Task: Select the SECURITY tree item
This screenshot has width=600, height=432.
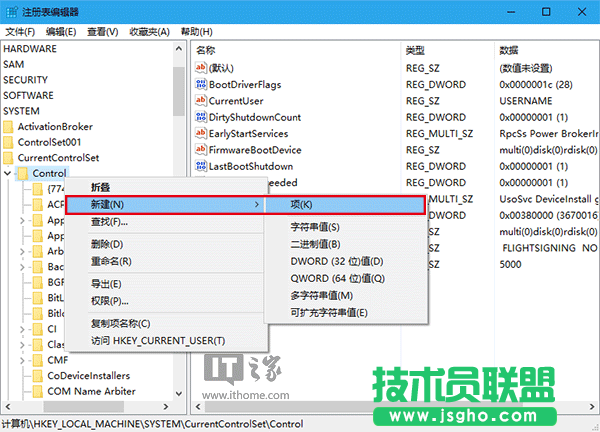Action: point(26,80)
